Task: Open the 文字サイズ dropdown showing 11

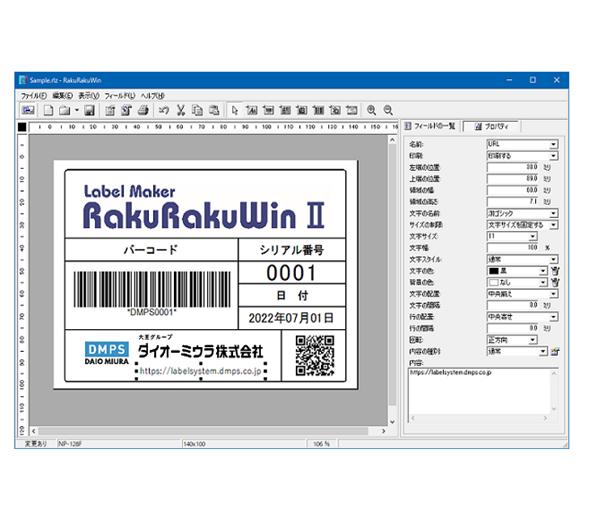Action: pos(533,236)
